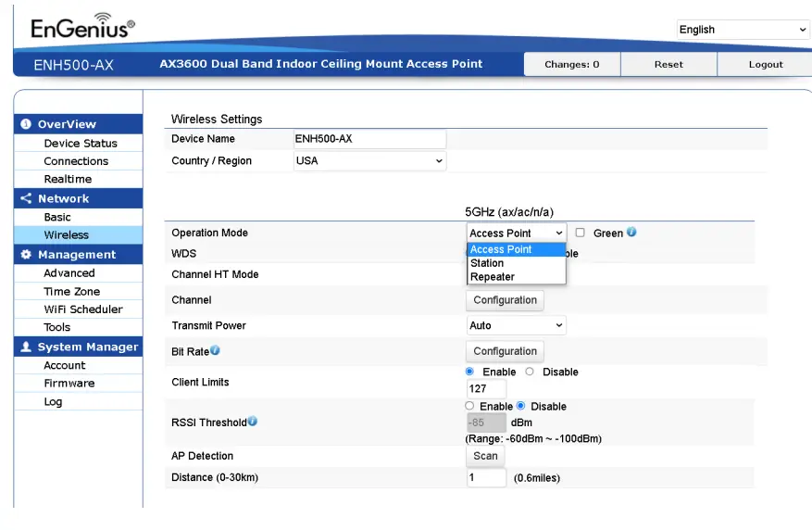Open the Country / Region dropdown
Image resolution: width=812 pixels, height=530 pixels.
pyautogui.click(x=369, y=161)
